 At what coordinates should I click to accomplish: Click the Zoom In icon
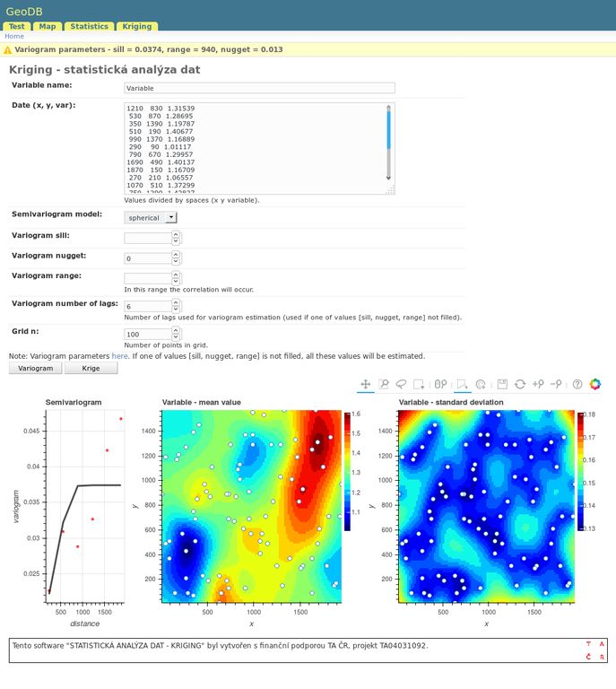(537, 384)
